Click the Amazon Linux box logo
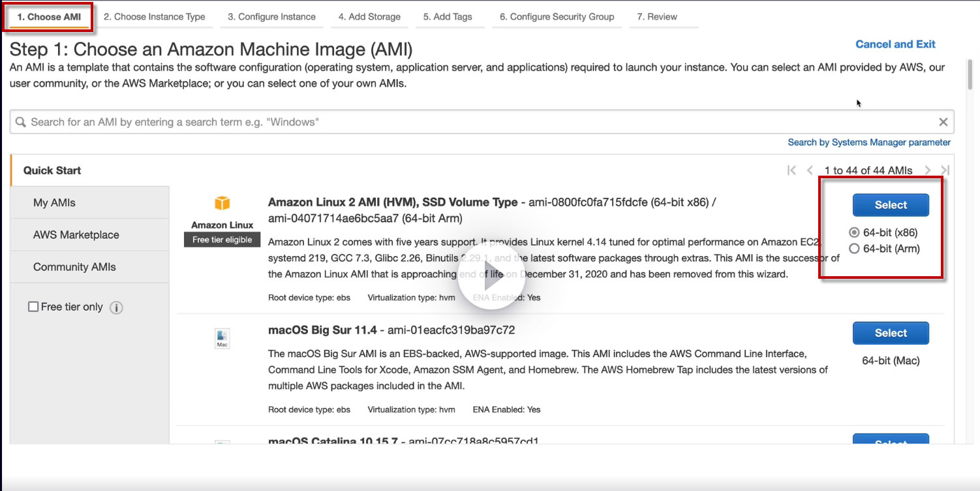The width and height of the screenshot is (980, 491). [x=222, y=203]
